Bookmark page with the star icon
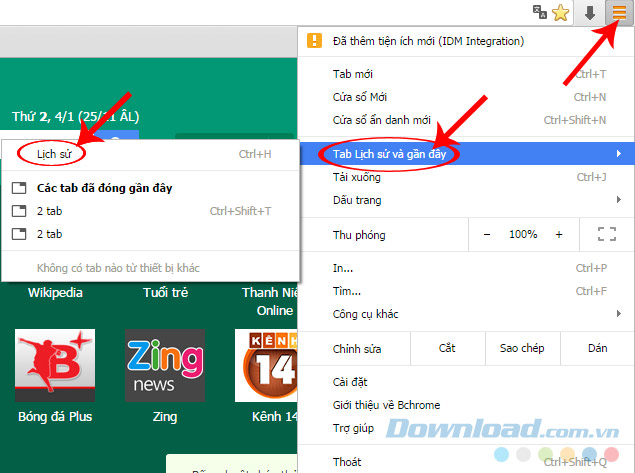This screenshot has width=635, height=473. 560,13
